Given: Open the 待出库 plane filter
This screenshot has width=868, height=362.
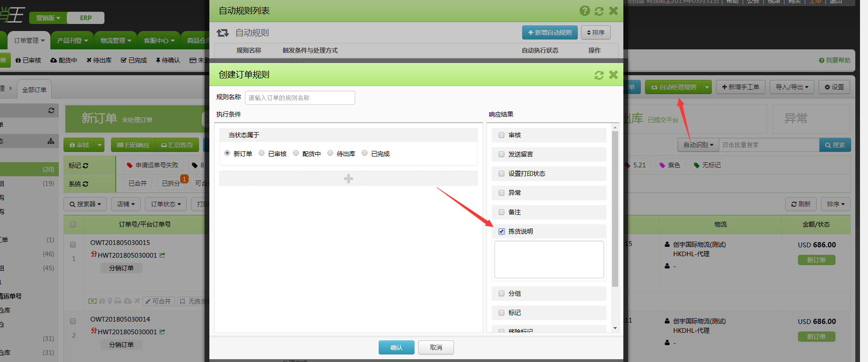Looking at the screenshot, I should [99, 60].
